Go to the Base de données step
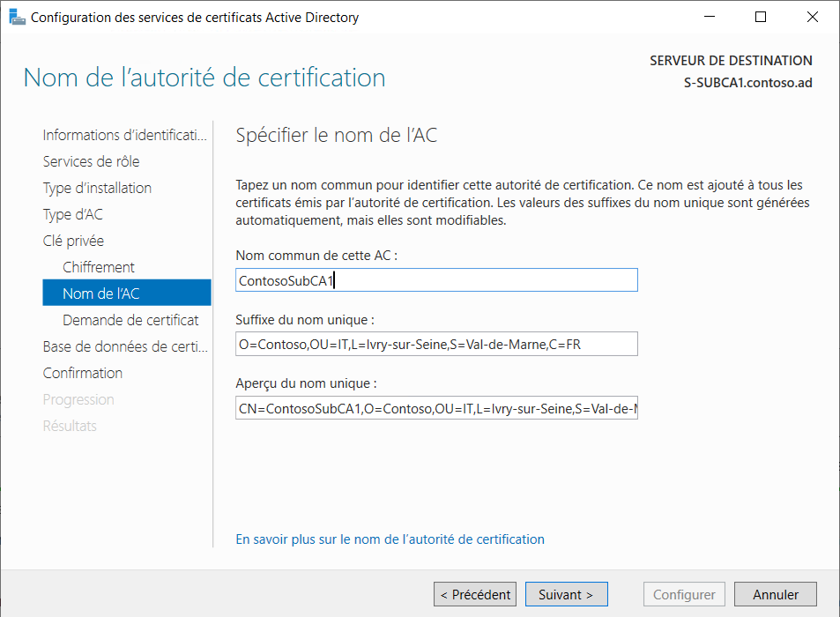This screenshot has width=840, height=617. (x=124, y=346)
